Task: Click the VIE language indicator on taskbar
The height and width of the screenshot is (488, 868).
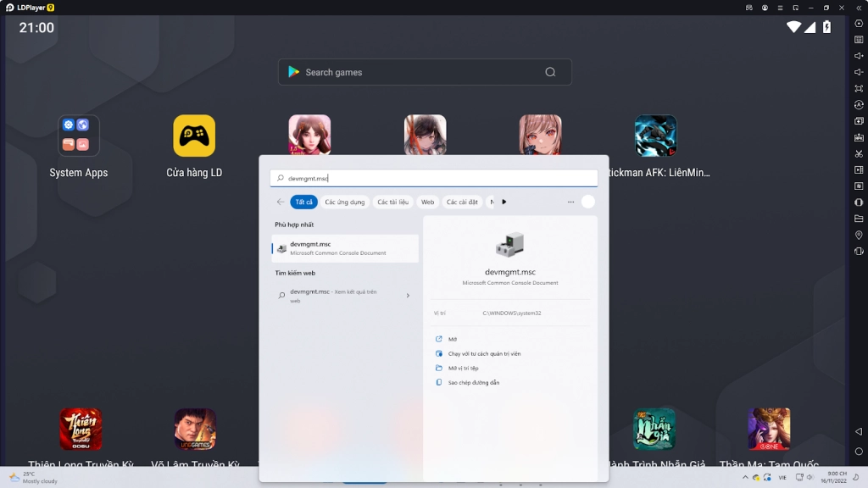Action: pyautogui.click(x=782, y=478)
